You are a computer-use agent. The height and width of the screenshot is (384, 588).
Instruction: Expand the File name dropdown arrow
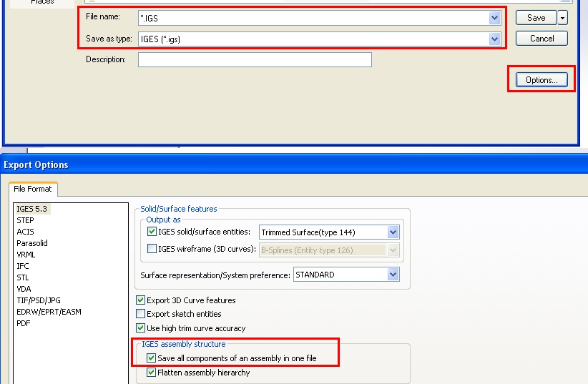pyautogui.click(x=494, y=18)
